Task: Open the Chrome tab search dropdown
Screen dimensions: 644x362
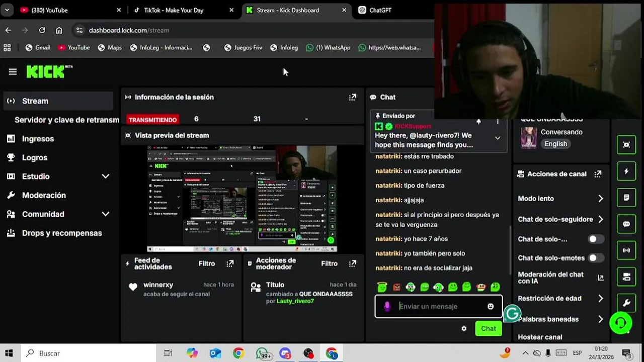Action: [7, 10]
